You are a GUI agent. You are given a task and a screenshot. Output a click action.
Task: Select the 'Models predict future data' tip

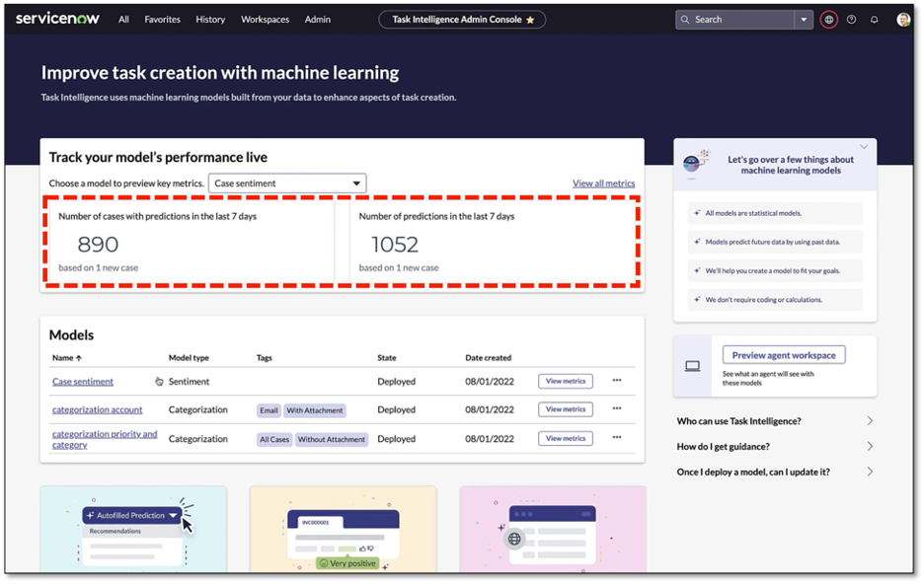[x=775, y=242]
